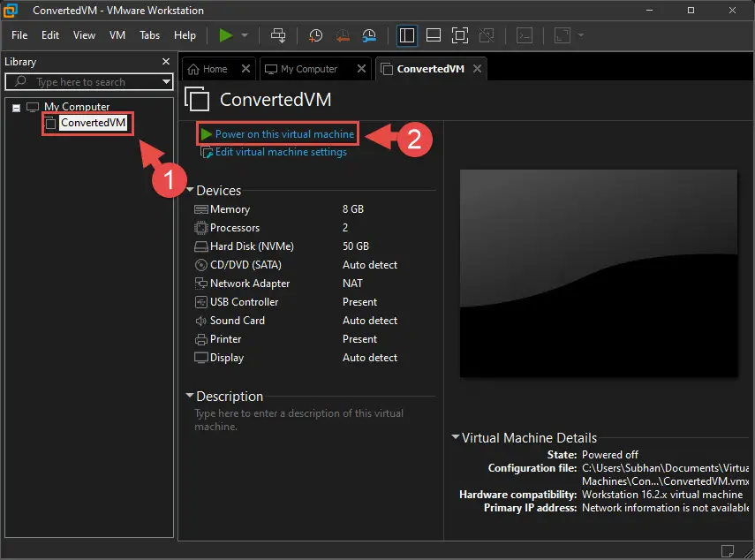This screenshot has height=560, width=755.
Task: Open the View menu
Action: (x=84, y=35)
